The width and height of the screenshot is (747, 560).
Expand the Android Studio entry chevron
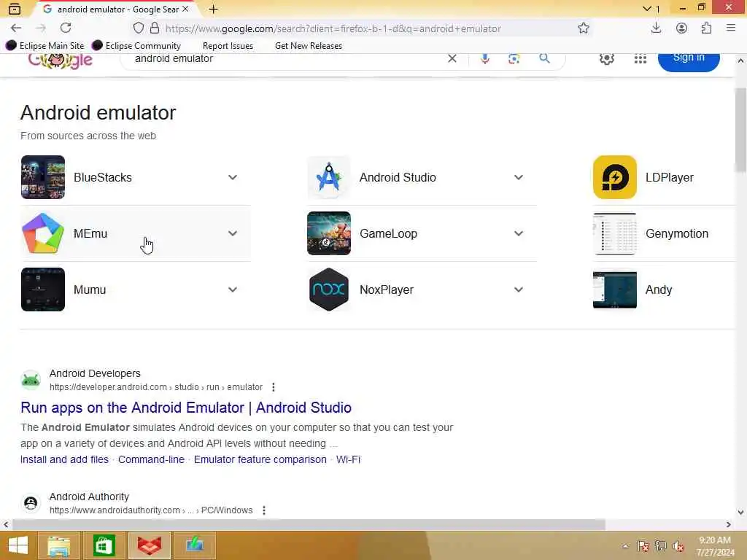pyautogui.click(x=519, y=178)
